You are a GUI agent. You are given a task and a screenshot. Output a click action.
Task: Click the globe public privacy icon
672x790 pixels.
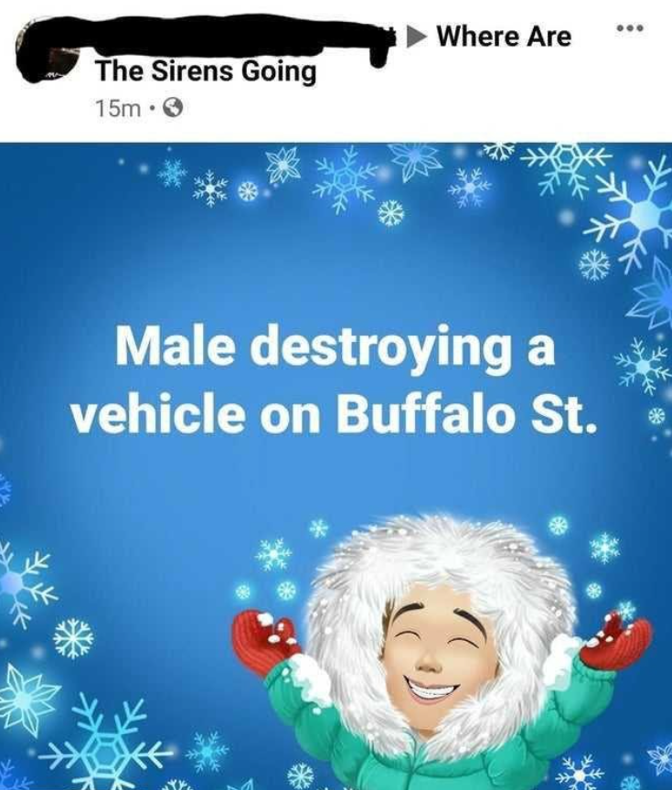pyautogui.click(x=173, y=108)
